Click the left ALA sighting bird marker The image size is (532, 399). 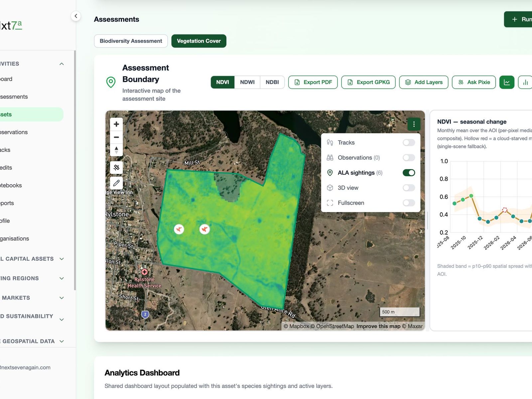(179, 229)
